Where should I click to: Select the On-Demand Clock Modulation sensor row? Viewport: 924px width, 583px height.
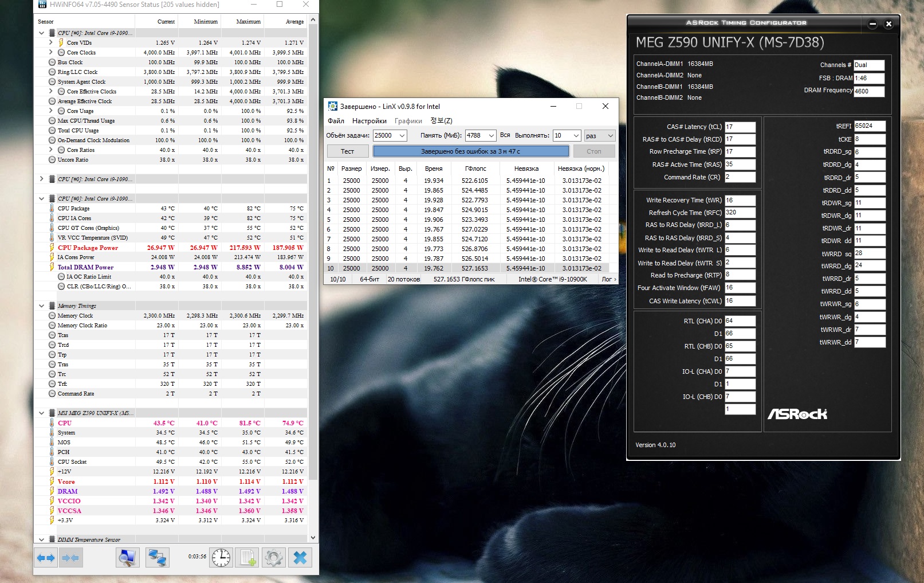(171, 140)
